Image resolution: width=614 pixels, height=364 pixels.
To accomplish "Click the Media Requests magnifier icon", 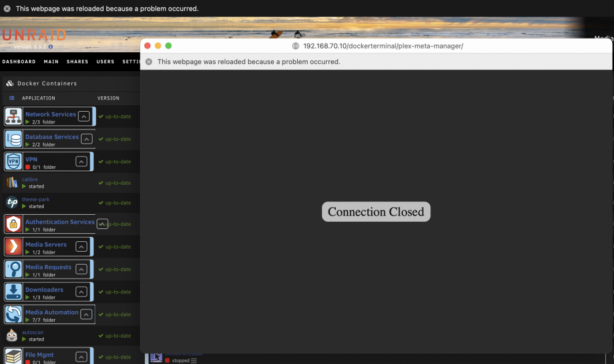I will (x=14, y=269).
